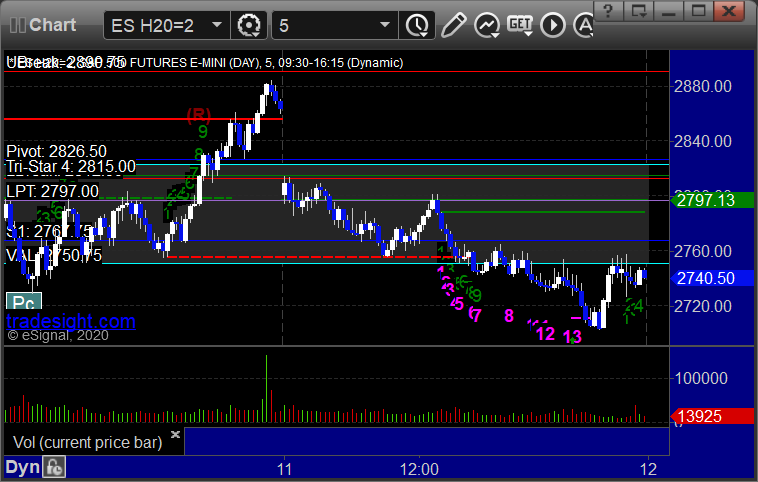
Task: Click the Pc label box on chart
Action: (x=24, y=302)
